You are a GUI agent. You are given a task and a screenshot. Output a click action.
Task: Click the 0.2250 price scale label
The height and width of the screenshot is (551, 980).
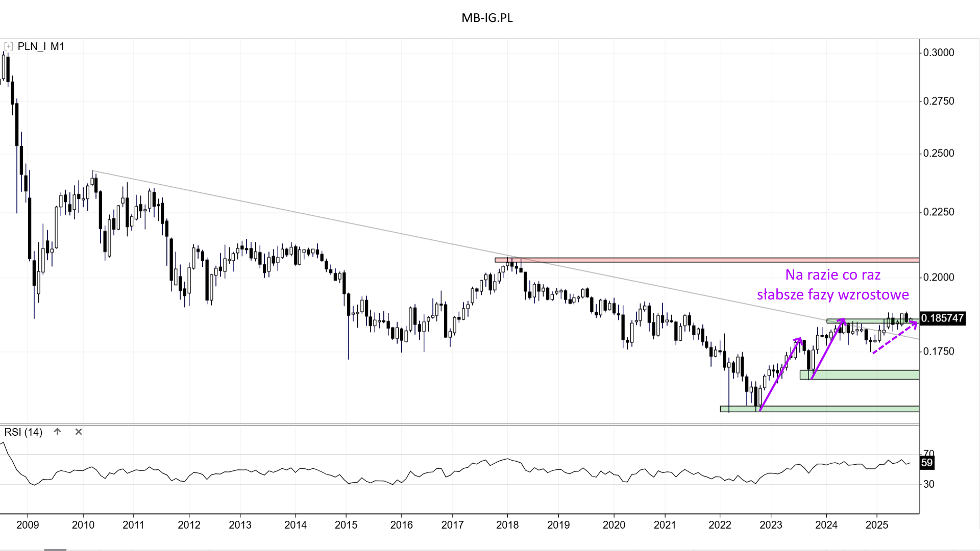[x=939, y=212]
